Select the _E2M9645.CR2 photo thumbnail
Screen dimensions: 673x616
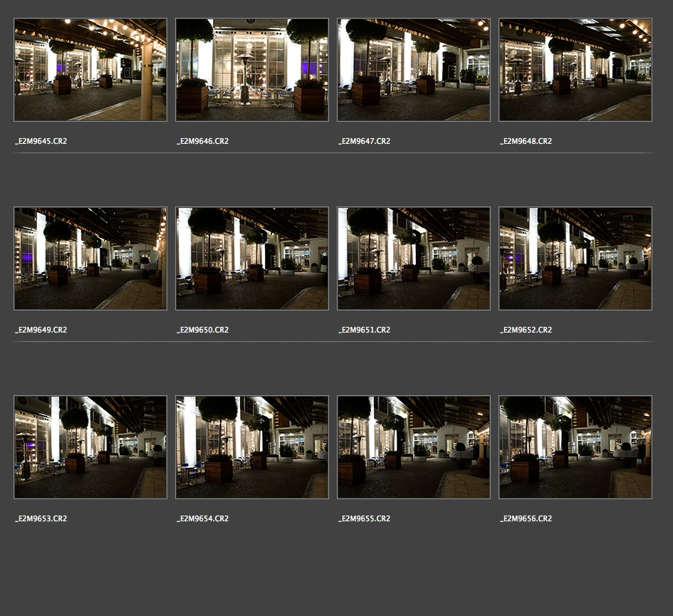click(90, 70)
